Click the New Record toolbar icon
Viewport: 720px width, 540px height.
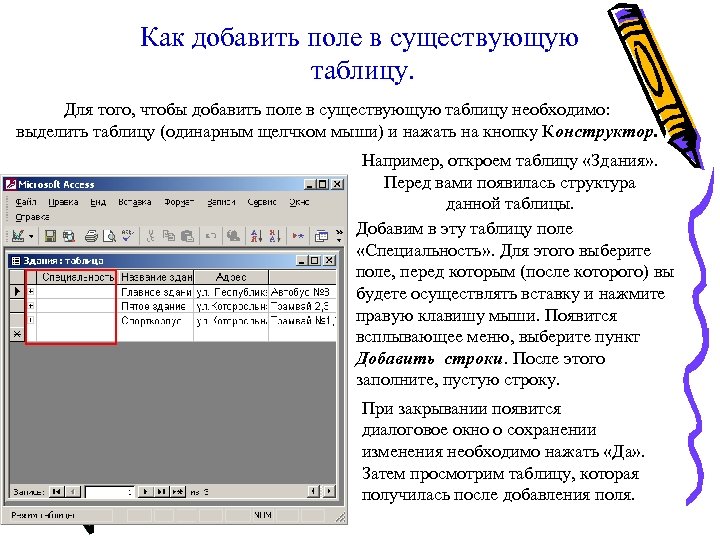coord(298,236)
